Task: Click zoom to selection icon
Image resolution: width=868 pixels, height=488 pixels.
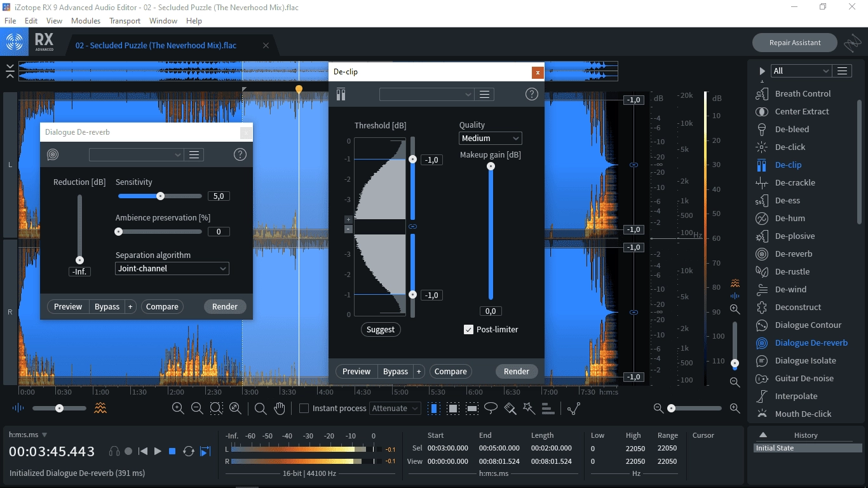Action: (x=216, y=408)
